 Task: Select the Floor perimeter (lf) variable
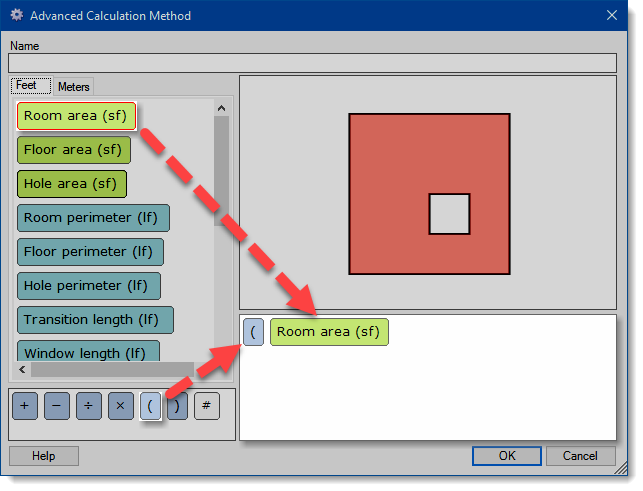[x=90, y=252]
